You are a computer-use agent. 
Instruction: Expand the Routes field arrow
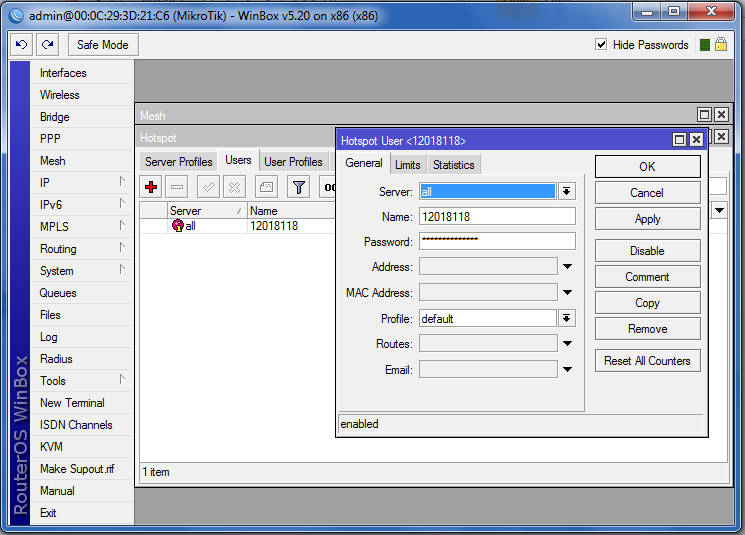click(x=567, y=344)
